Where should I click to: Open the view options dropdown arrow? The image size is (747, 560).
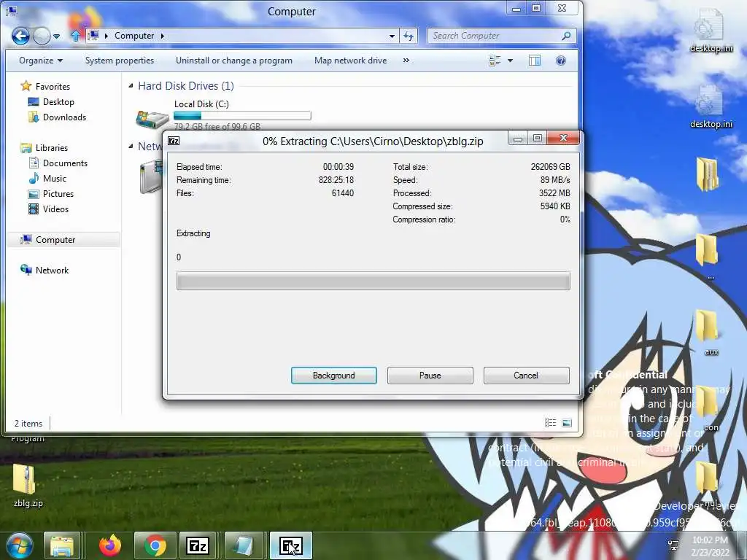[x=510, y=61]
